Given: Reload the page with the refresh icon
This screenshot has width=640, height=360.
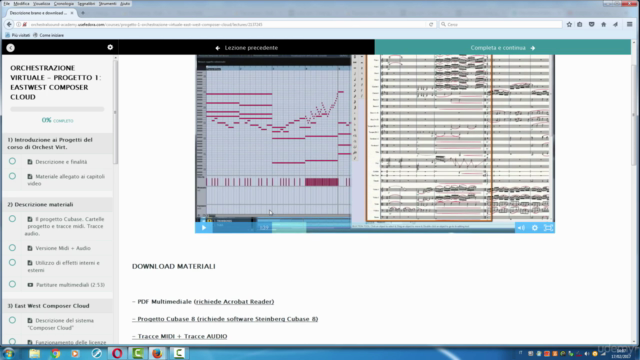Looking at the screenshot, I should pos(431,24).
